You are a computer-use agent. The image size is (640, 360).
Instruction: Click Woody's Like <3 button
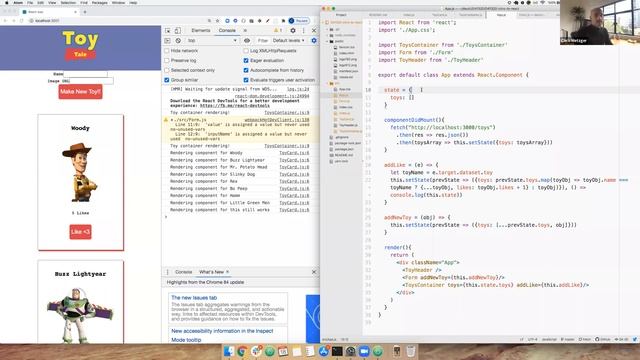80,232
